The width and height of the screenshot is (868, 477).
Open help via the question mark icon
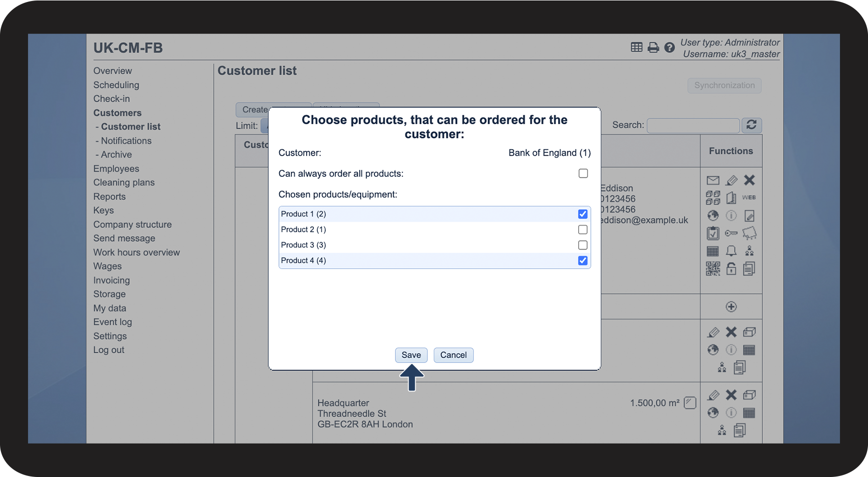coord(670,47)
